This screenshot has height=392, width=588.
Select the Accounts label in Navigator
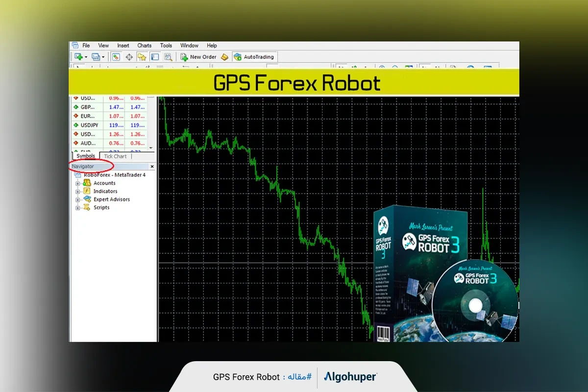coord(105,183)
